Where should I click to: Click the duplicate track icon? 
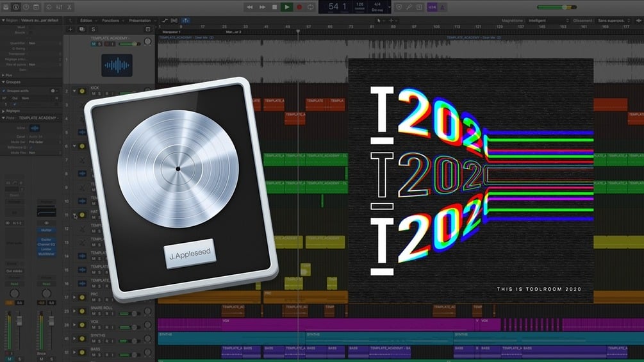[82, 29]
